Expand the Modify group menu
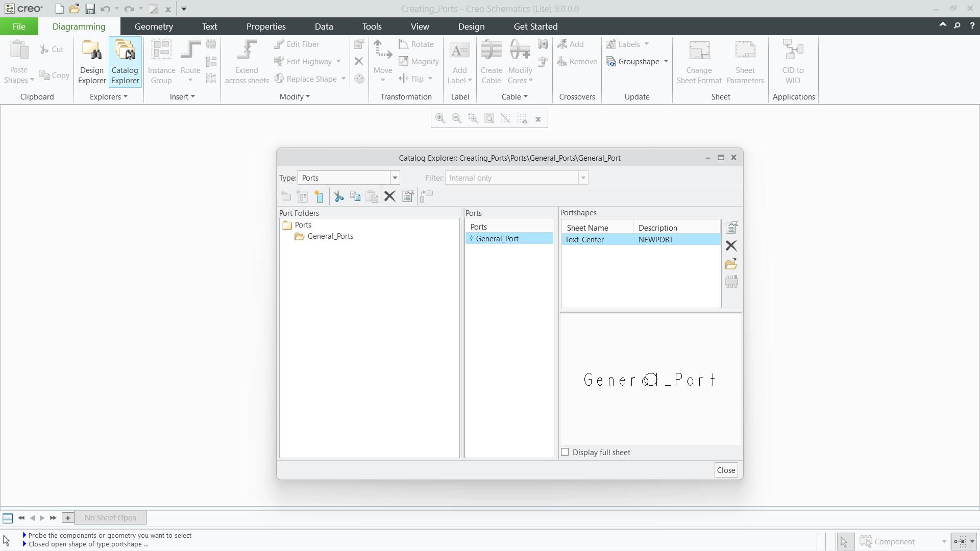Viewport: 980px width, 551px height. click(x=295, y=96)
